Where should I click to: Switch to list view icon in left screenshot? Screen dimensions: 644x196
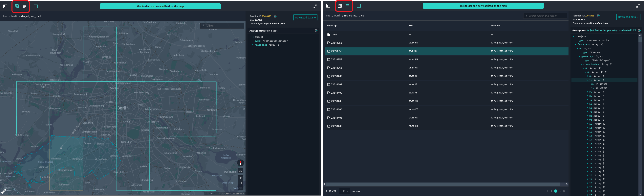tap(25, 7)
